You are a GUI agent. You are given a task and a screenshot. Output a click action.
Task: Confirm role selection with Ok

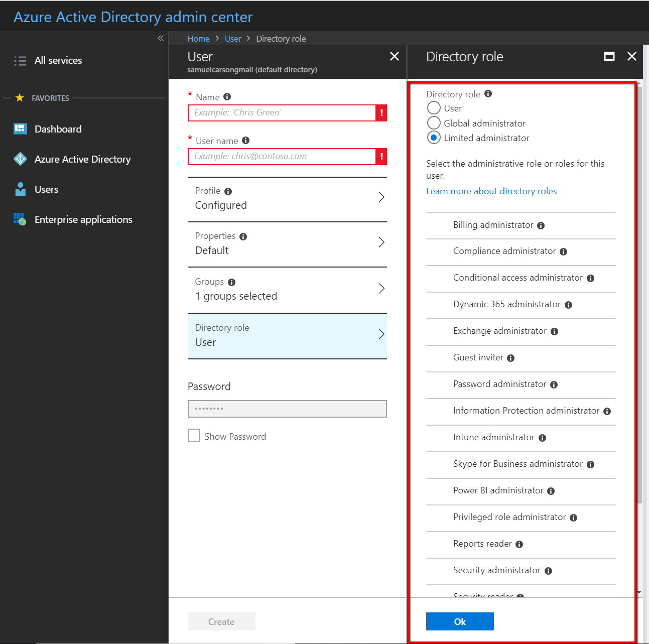(x=459, y=621)
